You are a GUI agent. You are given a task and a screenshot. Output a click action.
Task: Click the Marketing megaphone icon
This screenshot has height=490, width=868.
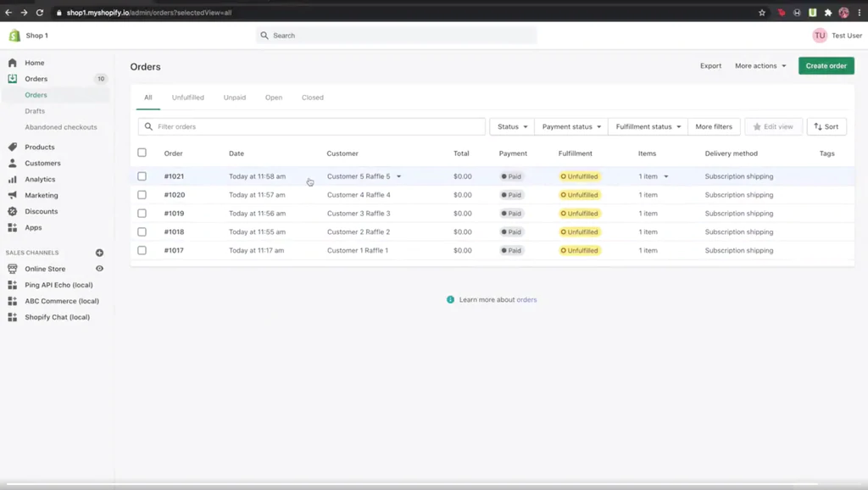coord(13,196)
